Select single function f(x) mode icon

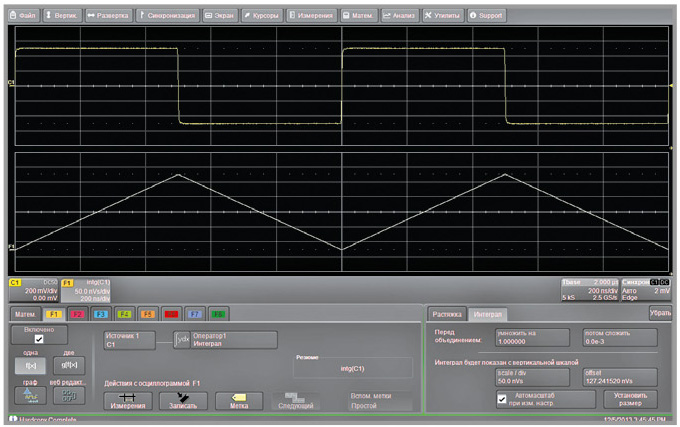[x=29, y=366]
